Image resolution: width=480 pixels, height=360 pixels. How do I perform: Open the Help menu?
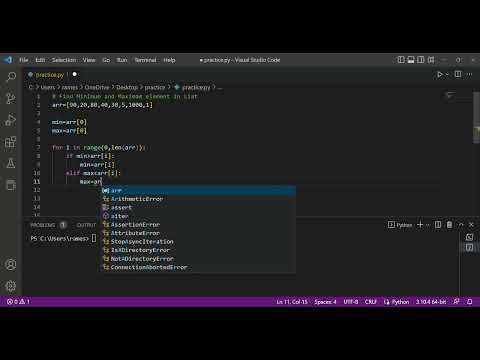point(169,60)
